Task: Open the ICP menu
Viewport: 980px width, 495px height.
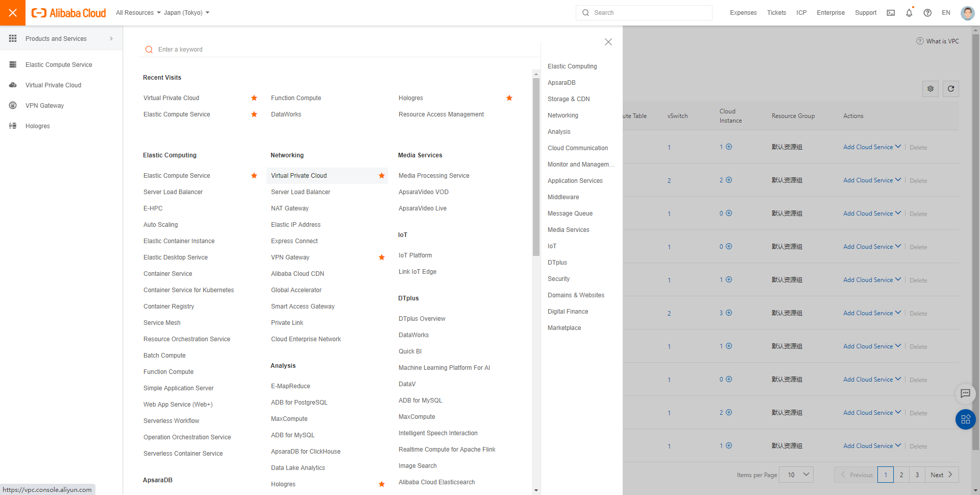Action: [801, 13]
